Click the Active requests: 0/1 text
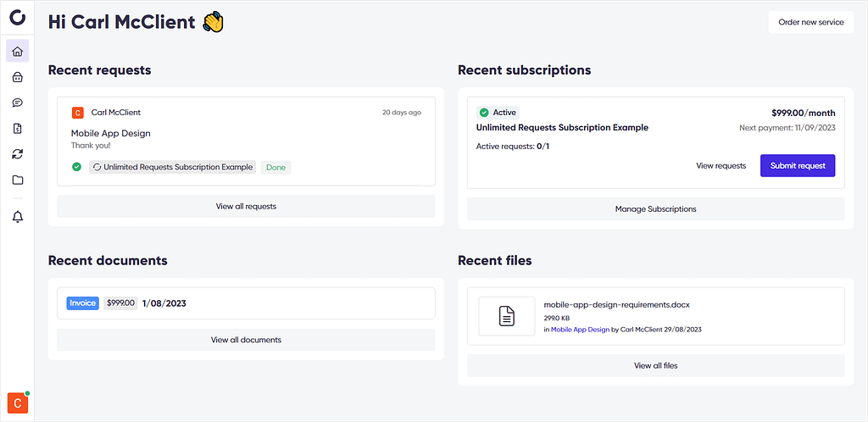Image resolution: width=868 pixels, height=422 pixels. coord(513,147)
